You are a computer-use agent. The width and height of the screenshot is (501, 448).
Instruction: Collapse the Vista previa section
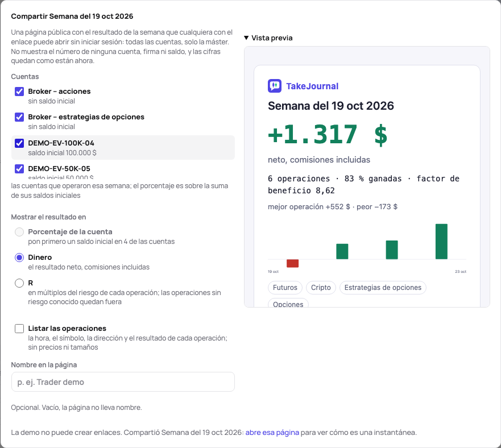pos(268,38)
